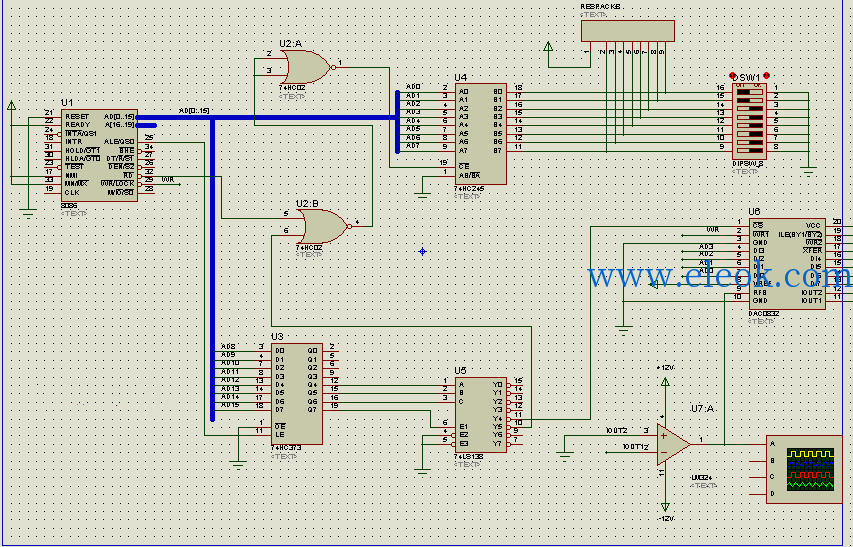Select the ground symbol on U4 AB/BA pin
The image size is (853, 547).
point(423,196)
